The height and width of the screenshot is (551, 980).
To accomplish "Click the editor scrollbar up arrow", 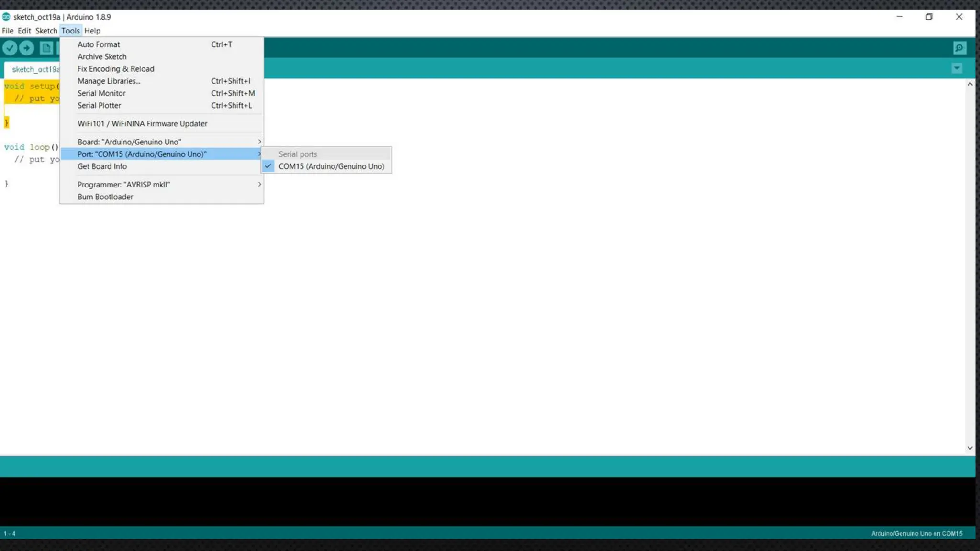I will (970, 84).
